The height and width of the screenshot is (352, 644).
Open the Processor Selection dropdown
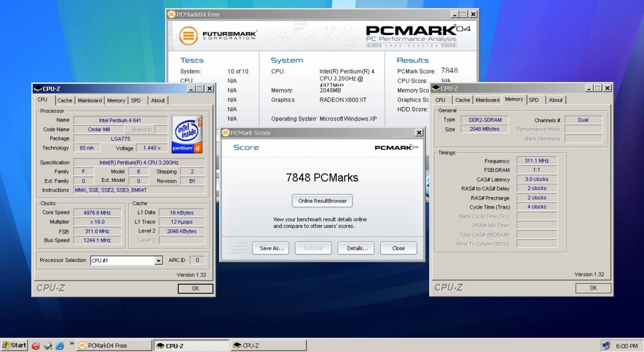tap(159, 260)
